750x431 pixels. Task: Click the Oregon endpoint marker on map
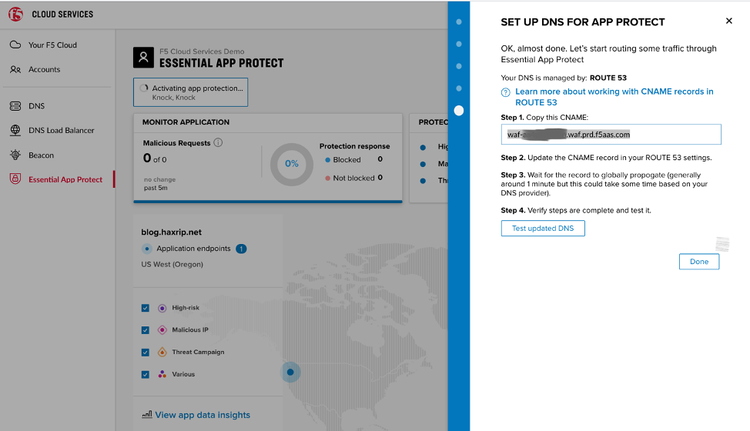pyautogui.click(x=290, y=372)
